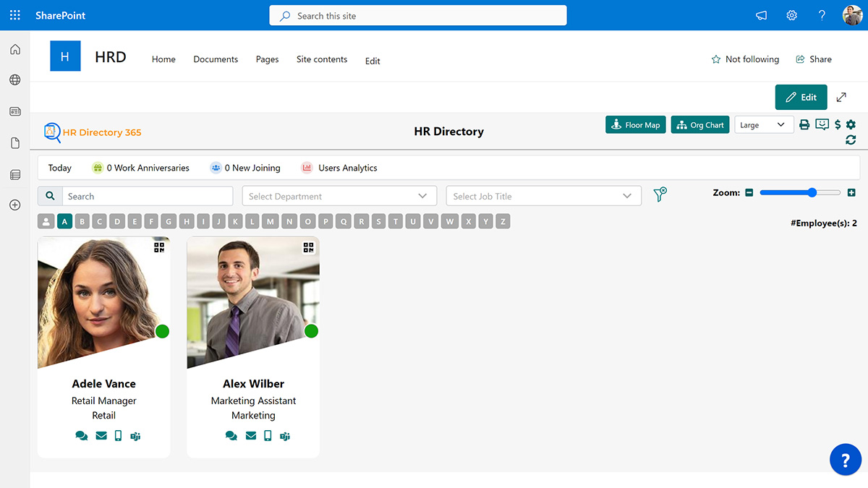Open HR Directory settings gear
This screenshot has height=488, width=868.
tap(851, 125)
